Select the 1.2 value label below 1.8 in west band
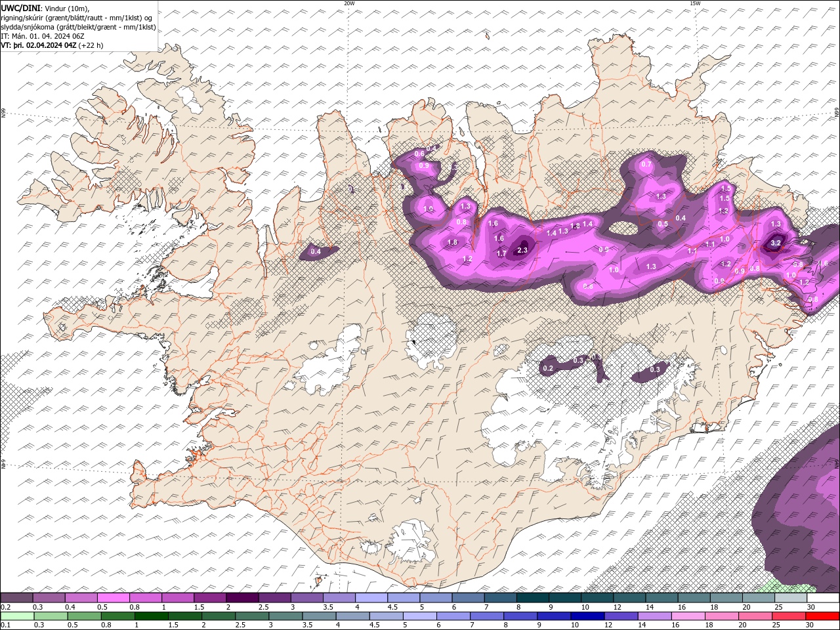Viewport: 840px width, 630px height. pyautogui.click(x=467, y=259)
